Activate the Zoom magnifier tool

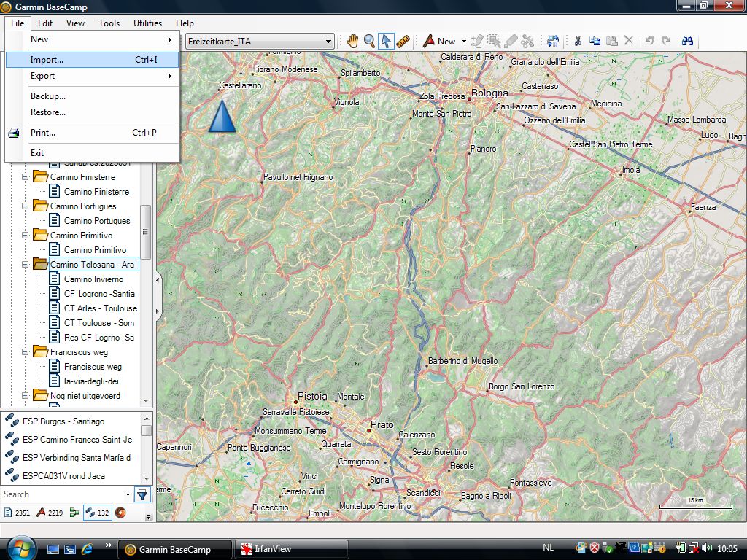point(370,41)
